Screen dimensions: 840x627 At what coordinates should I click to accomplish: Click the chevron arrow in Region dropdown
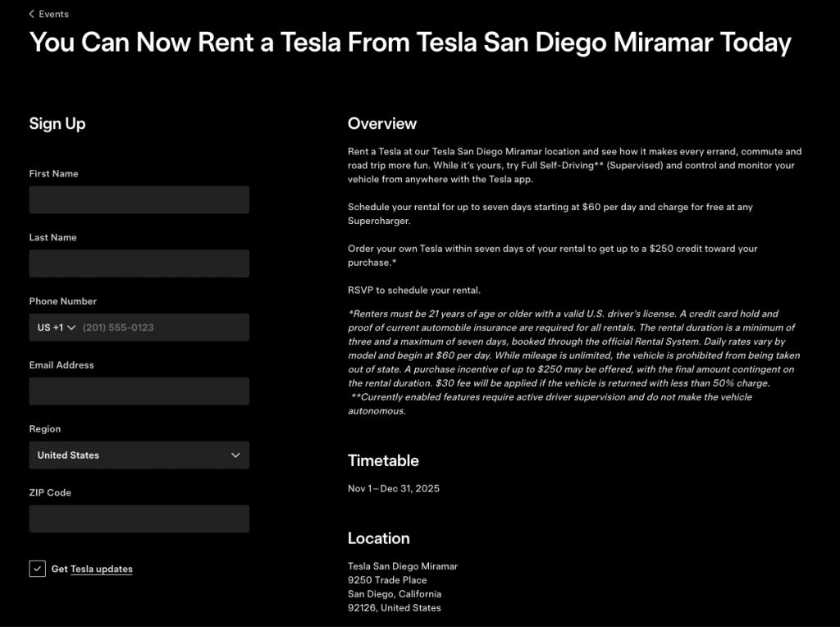click(235, 455)
